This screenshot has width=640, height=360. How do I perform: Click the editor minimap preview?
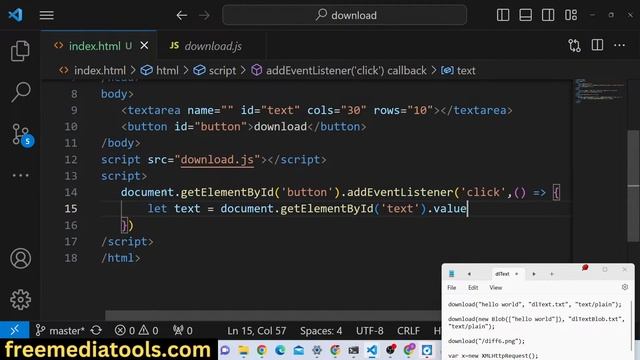coord(599,91)
